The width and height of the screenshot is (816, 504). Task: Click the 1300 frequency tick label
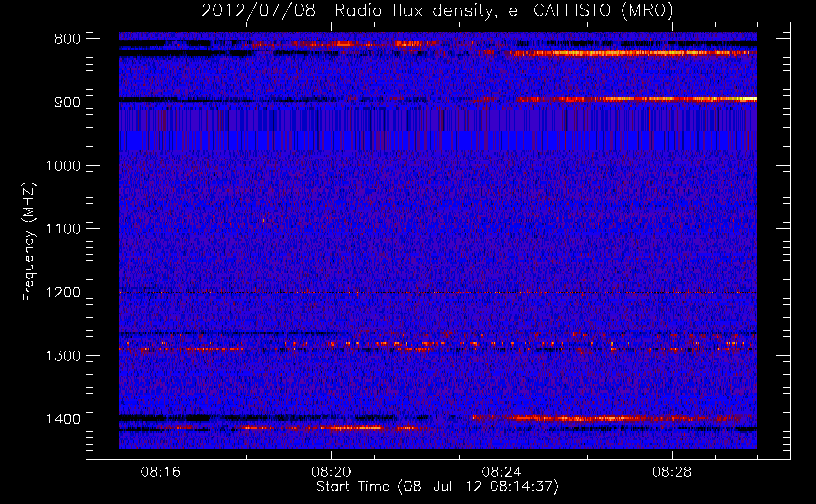click(63, 356)
